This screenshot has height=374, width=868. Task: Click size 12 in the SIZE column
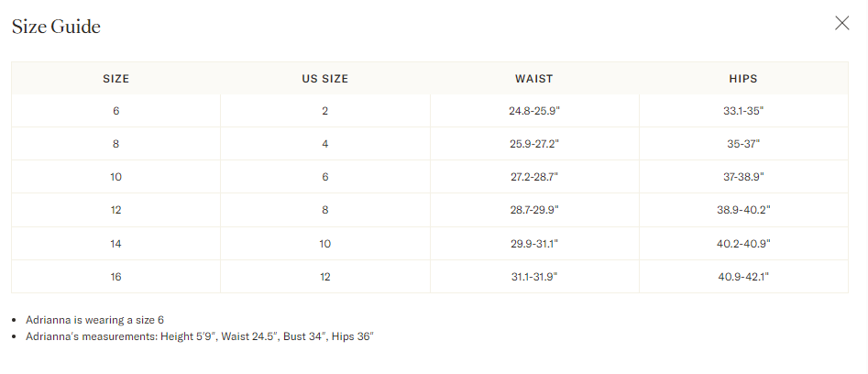click(x=115, y=210)
